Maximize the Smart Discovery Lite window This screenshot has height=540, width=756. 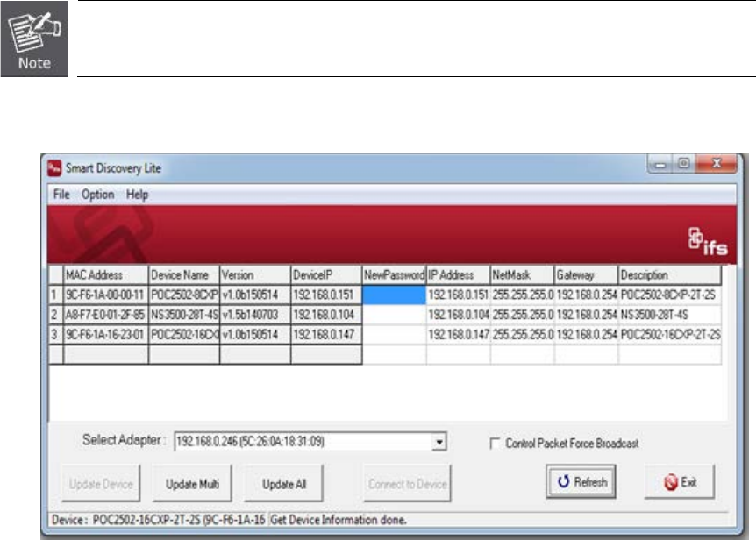(684, 163)
